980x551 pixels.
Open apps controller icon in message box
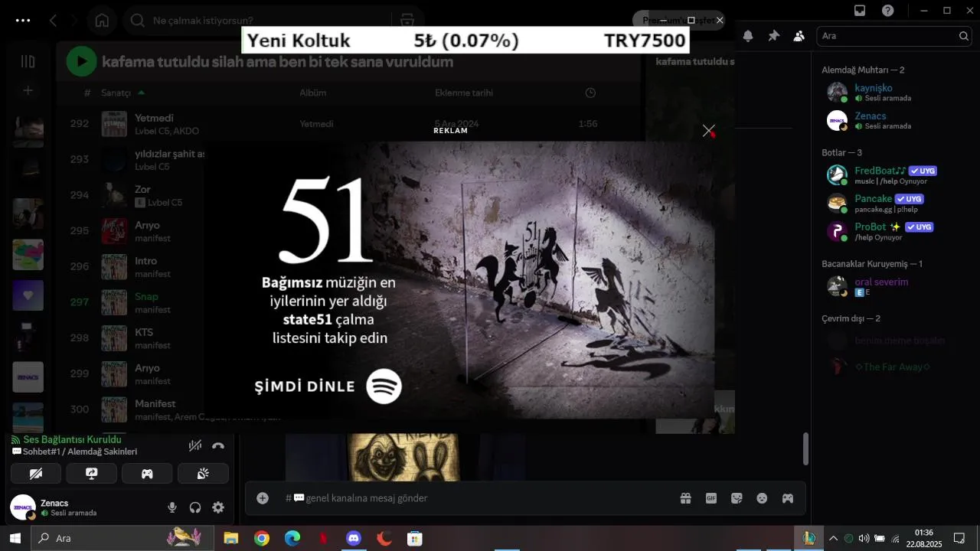[787, 498]
